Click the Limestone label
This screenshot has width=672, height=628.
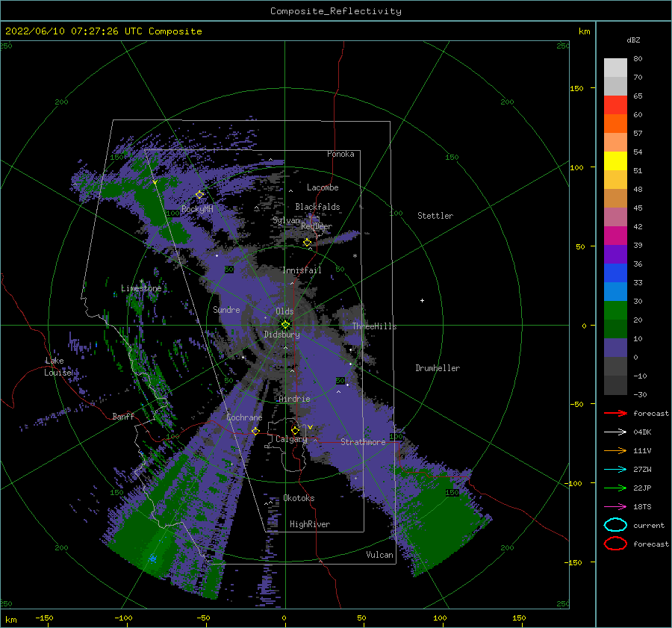point(141,288)
